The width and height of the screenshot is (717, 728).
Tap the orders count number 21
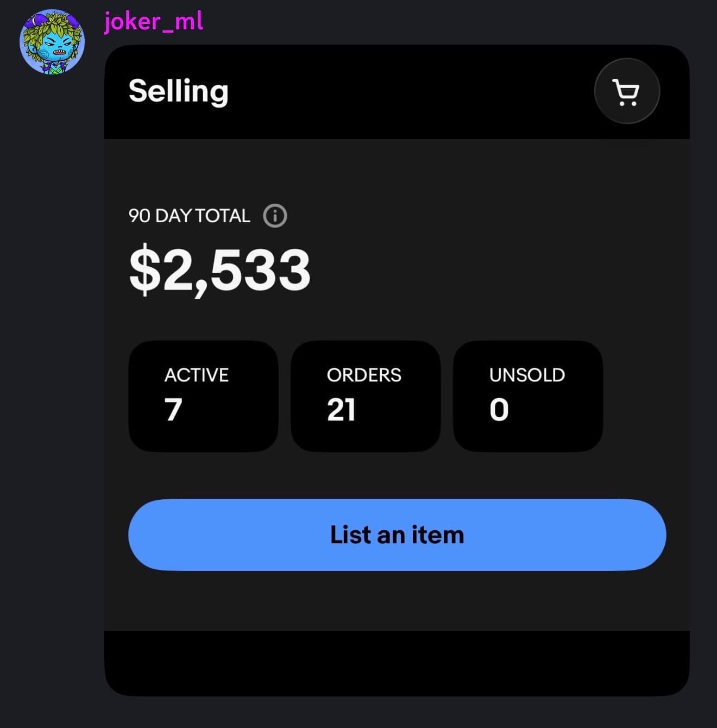pos(341,410)
